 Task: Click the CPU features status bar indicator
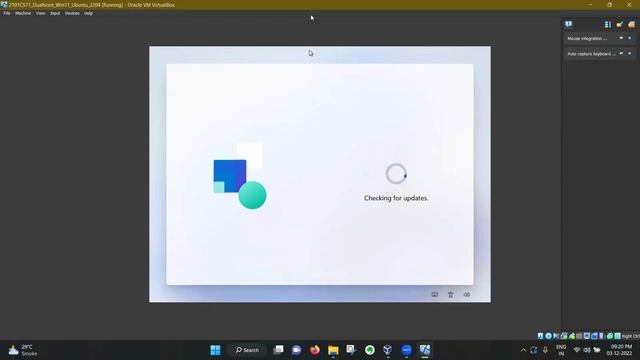(x=601, y=336)
